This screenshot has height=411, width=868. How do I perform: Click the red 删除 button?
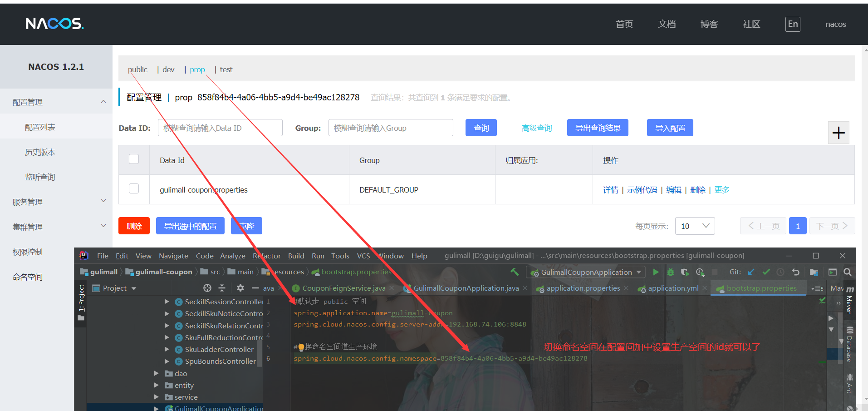(x=134, y=226)
